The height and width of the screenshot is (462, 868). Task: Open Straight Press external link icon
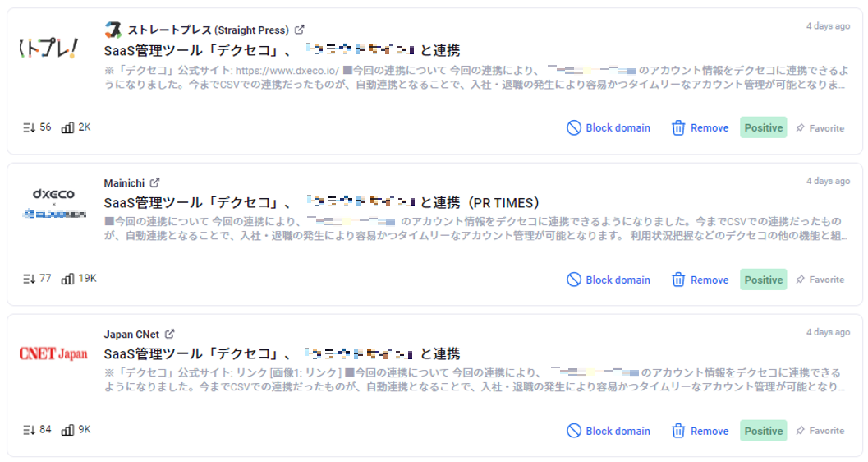(299, 30)
